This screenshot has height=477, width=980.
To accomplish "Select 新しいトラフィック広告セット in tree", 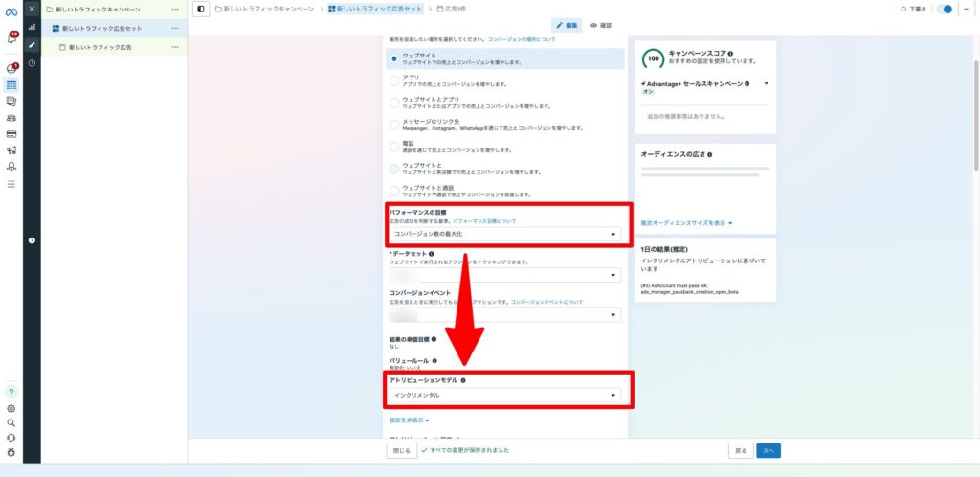I will click(102, 28).
